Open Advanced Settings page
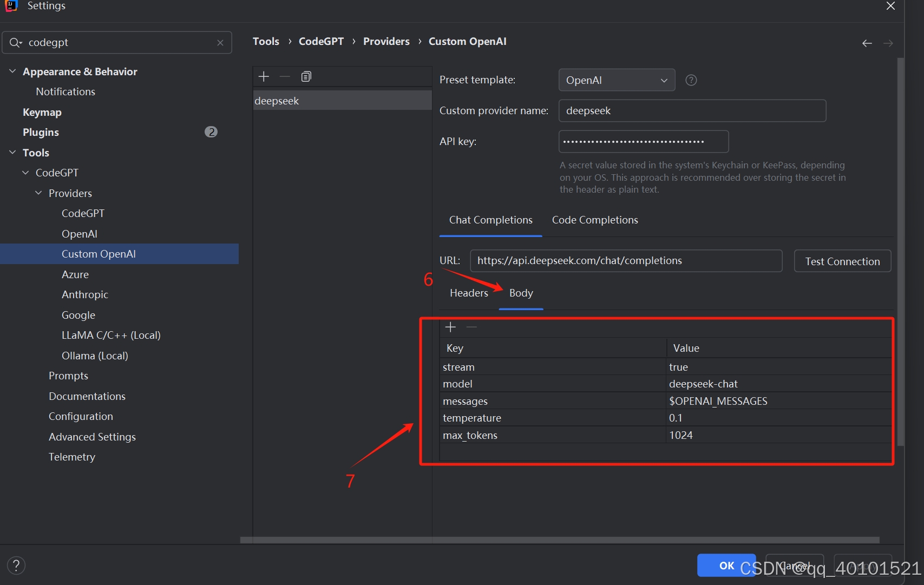The width and height of the screenshot is (924, 585). 92,437
